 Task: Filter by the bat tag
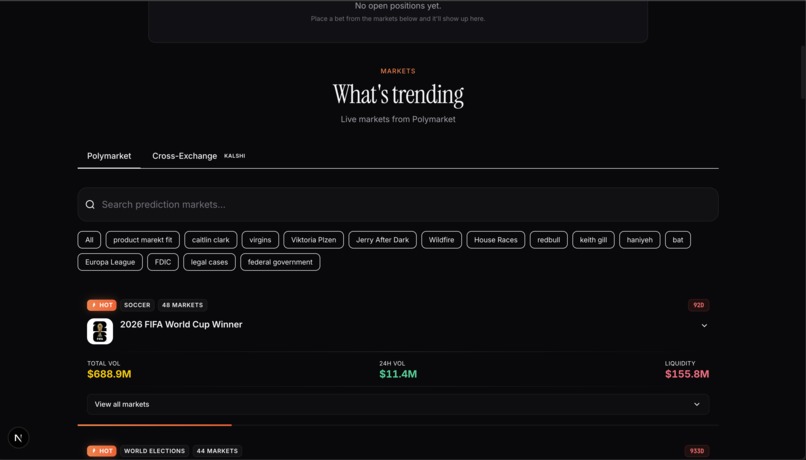(678, 240)
